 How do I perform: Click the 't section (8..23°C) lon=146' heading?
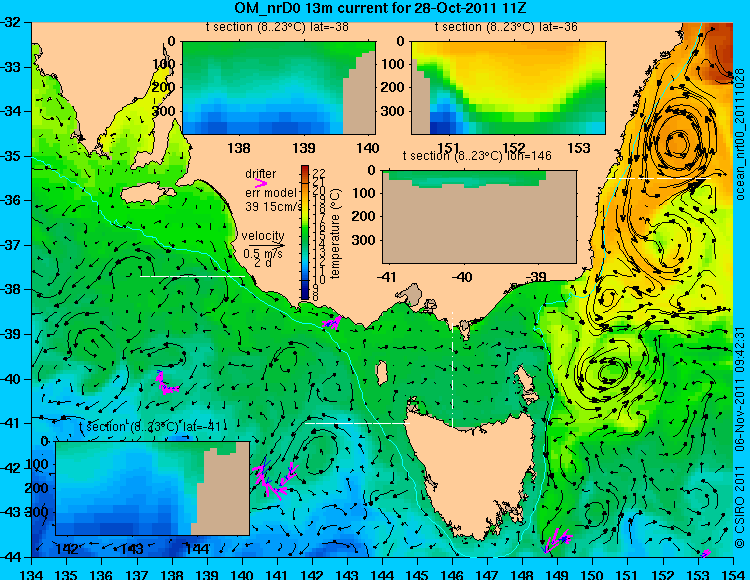pos(477,156)
